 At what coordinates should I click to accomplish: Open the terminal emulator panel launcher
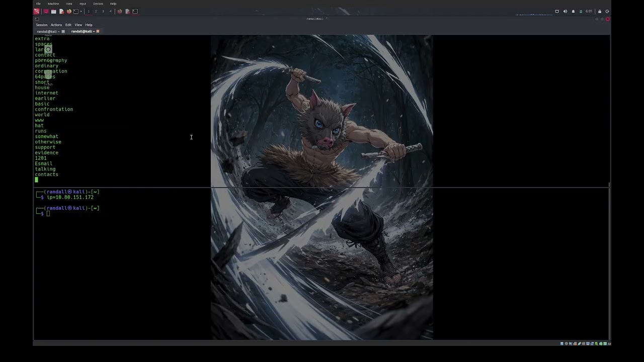pos(76,11)
